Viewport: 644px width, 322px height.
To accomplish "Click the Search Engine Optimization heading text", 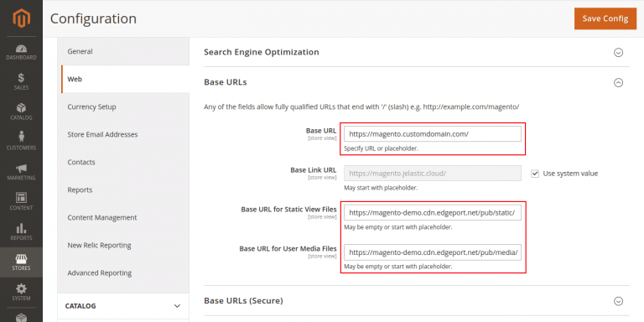I will [x=262, y=52].
